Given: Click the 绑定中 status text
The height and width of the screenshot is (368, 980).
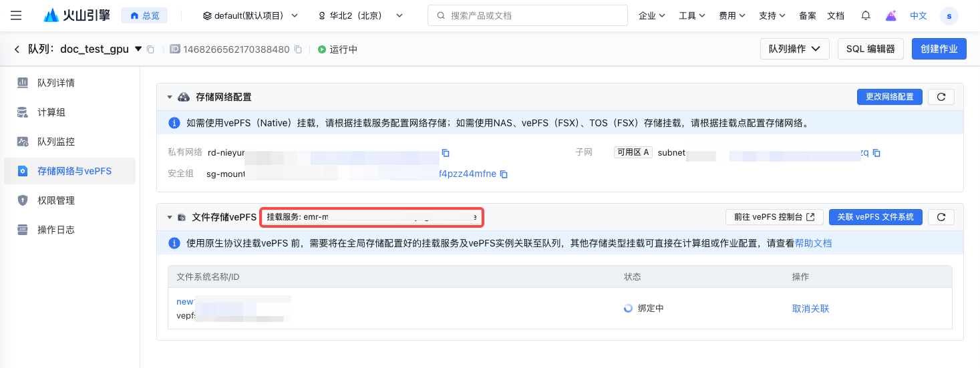Looking at the screenshot, I should pyautogui.click(x=651, y=309).
